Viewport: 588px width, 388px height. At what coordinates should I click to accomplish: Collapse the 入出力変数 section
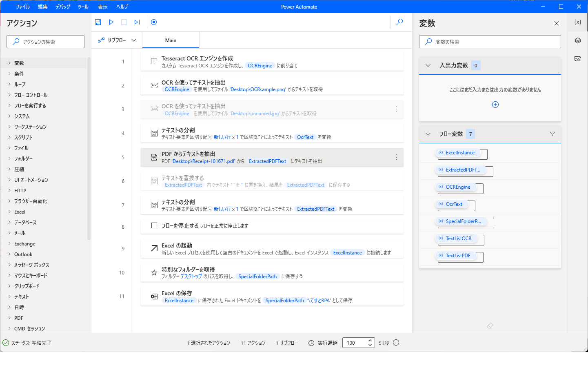(x=428, y=65)
